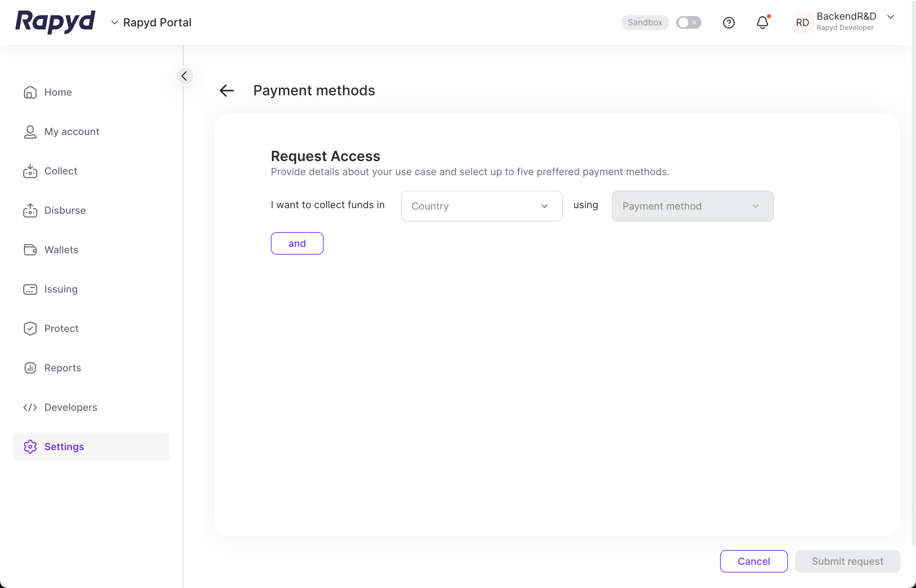Click the back arrow navigation link

click(x=228, y=89)
